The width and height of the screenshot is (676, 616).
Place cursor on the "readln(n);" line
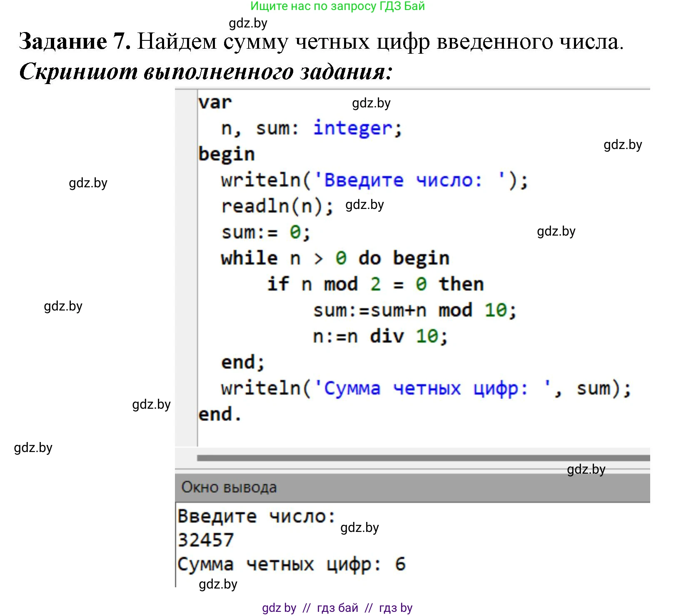[x=277, y=206]
